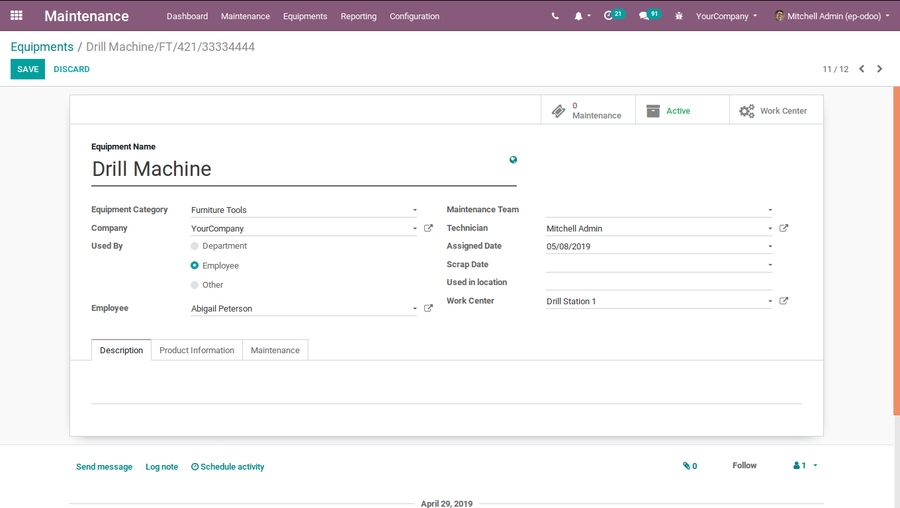
Task: Click Work Center stat button
Action: point(776,110)
